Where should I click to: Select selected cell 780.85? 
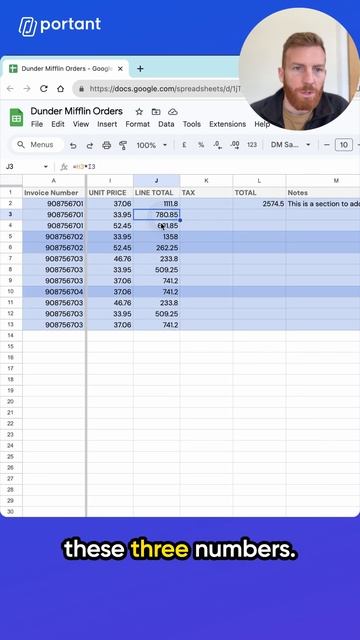156,215
